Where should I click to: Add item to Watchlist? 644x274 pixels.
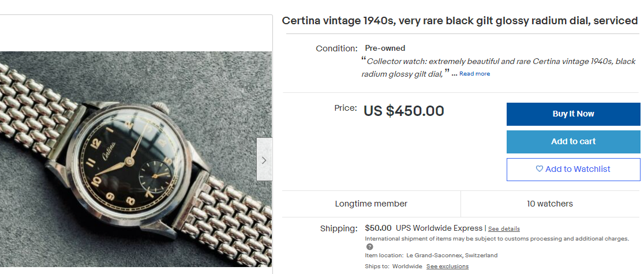click(x=573, y=170)
